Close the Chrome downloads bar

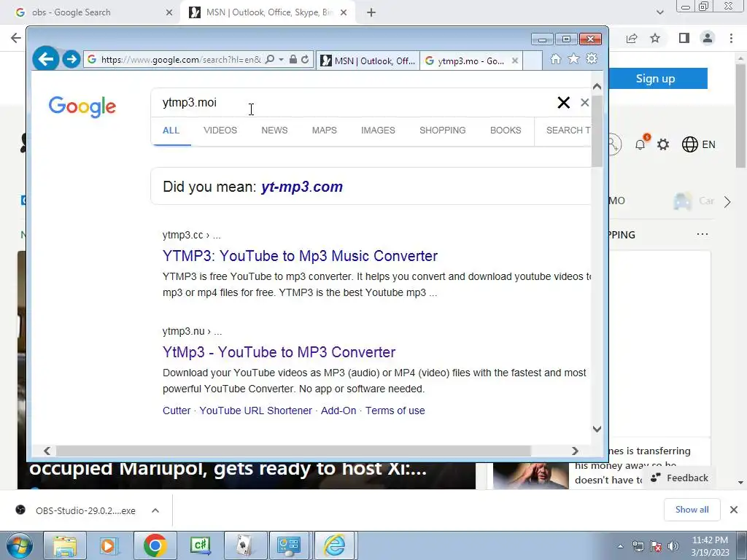734,510
